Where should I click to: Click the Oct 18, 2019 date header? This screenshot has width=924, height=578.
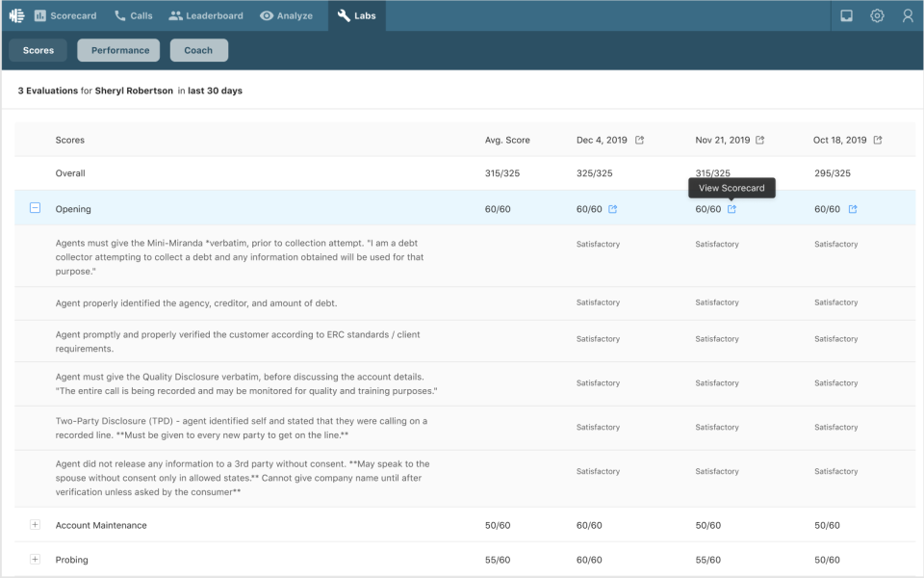839,141
